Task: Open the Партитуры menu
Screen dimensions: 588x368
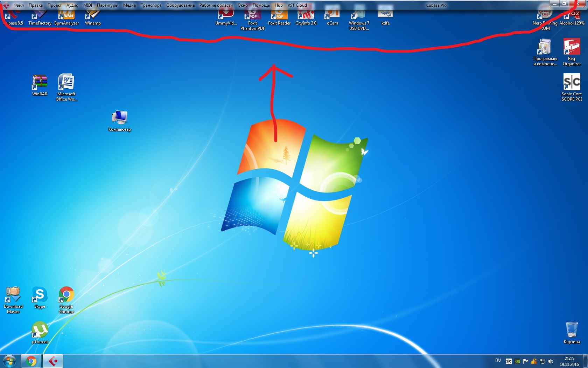Action: tap(107, 5)
